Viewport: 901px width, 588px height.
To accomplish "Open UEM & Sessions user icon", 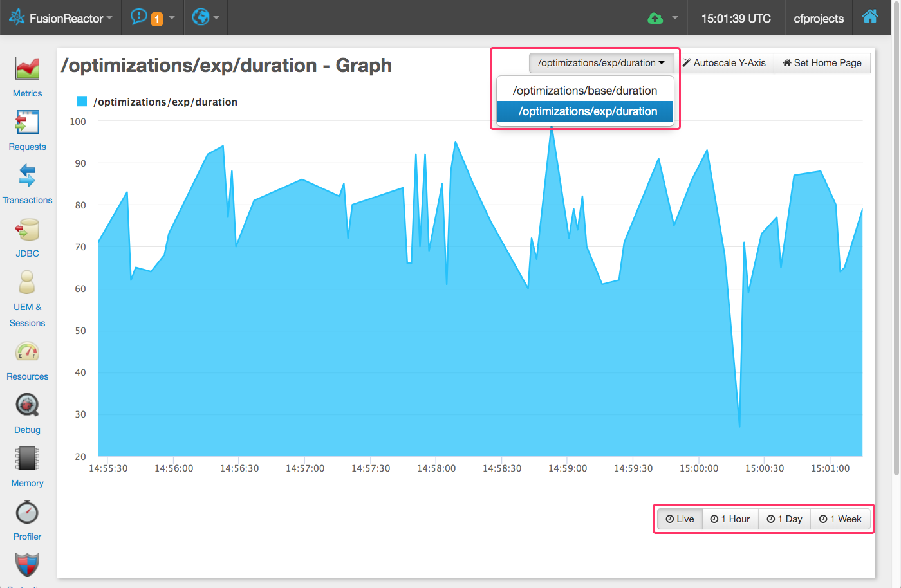I will point(27,282).
